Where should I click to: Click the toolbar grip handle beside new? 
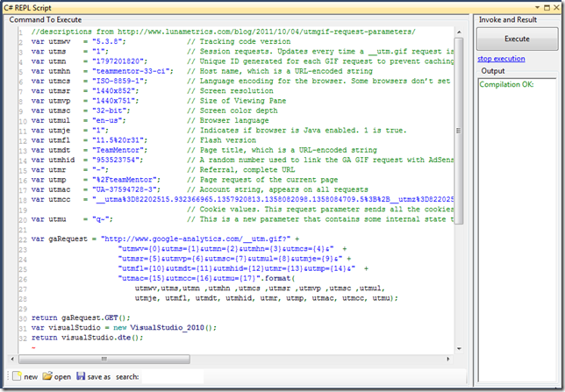[6, 376]
